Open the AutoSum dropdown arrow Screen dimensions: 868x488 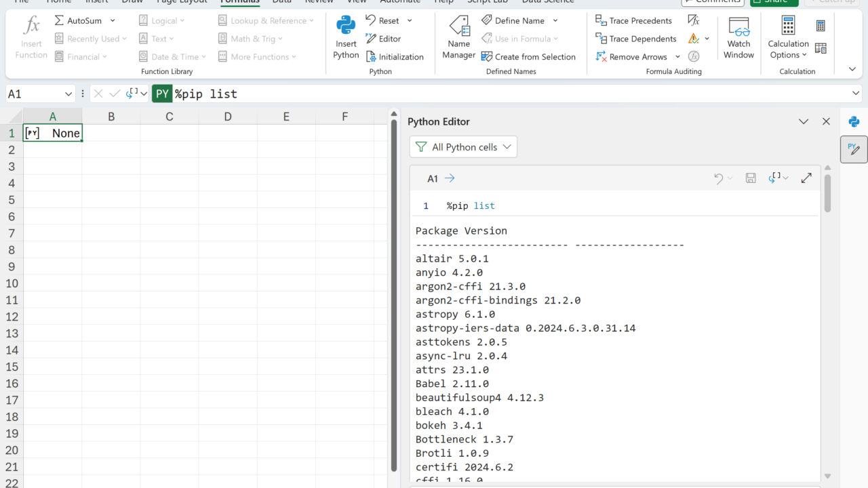click(x=113, y=20)
